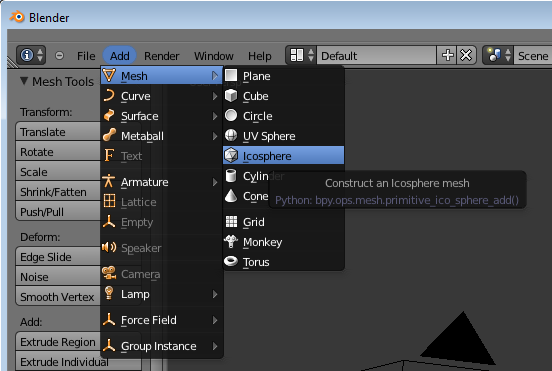
Task: Click the Edge Slide button
Action: 58,257
